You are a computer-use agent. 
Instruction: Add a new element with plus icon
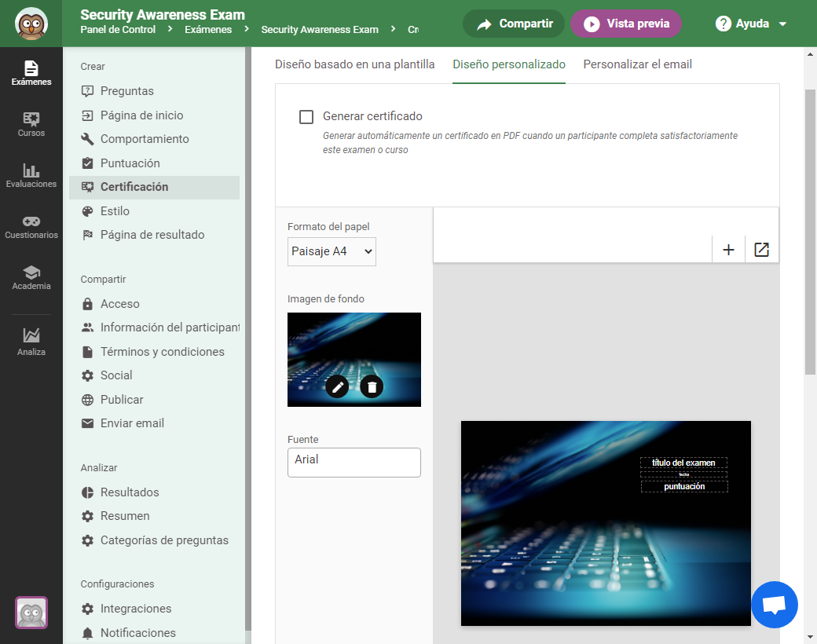728,250
